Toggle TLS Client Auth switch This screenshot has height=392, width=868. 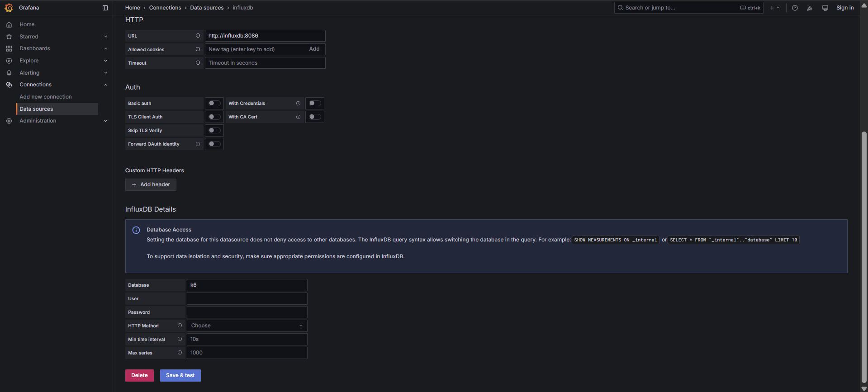pos(214,117)
